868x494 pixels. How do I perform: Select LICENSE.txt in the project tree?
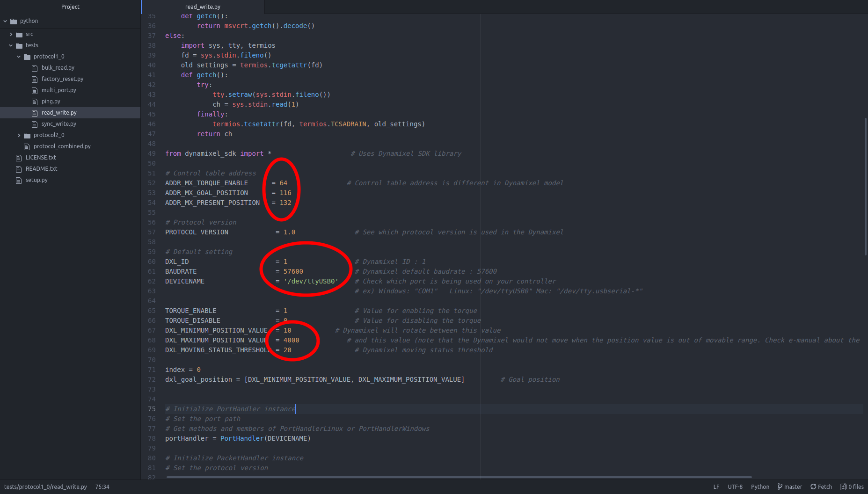(41, 157)
